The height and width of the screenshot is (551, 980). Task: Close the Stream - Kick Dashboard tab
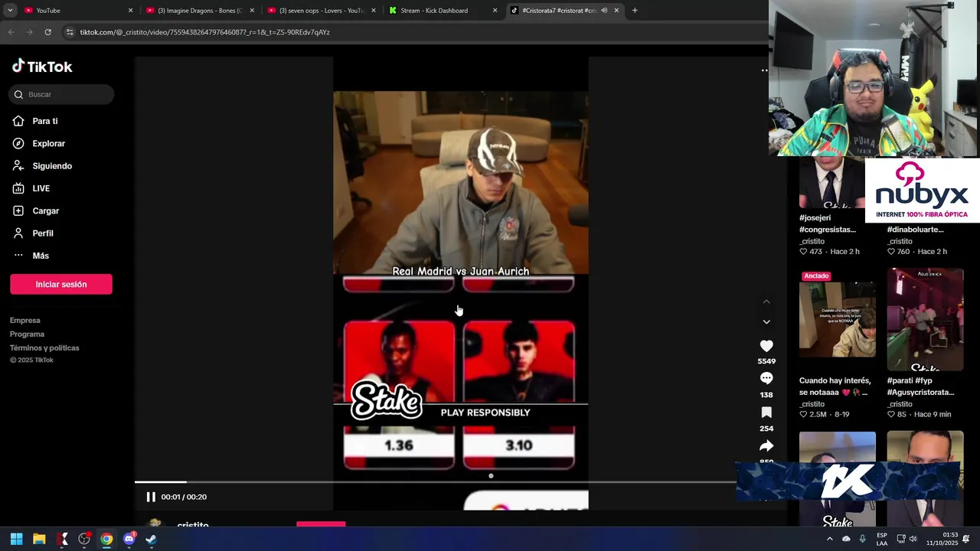tap(495, 10)
